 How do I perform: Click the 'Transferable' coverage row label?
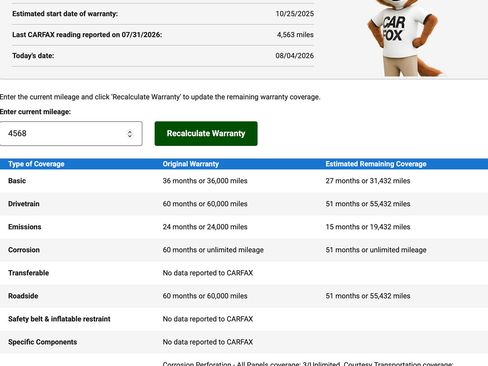[x=28, y=273]
